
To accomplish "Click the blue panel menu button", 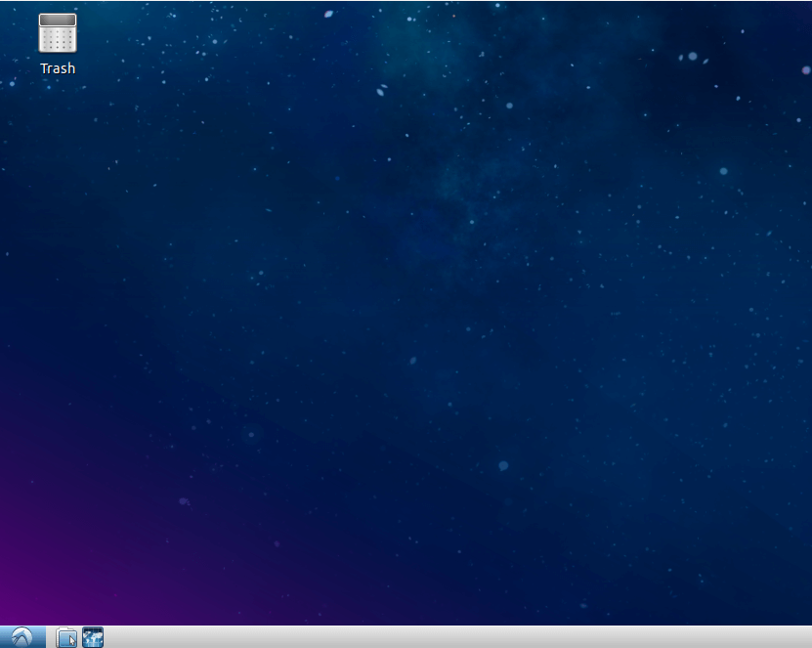I will tap(22, 636).
